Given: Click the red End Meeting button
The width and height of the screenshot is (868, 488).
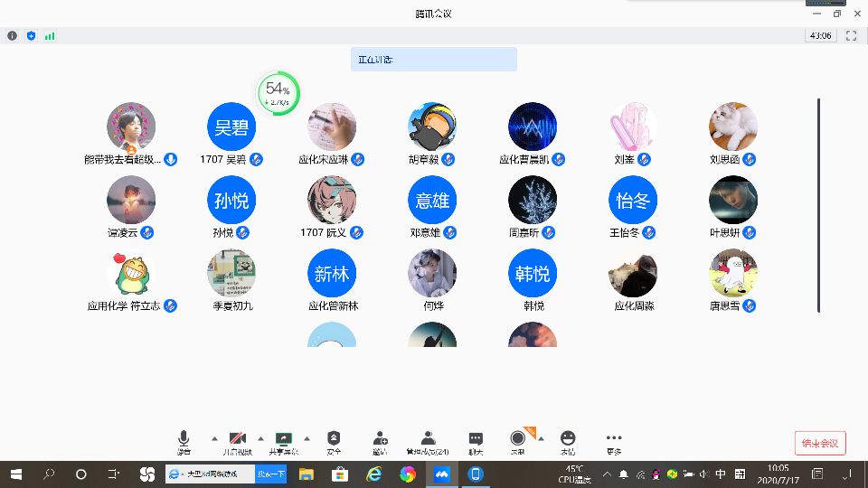Looking at the screenshot, I should 820,443.
